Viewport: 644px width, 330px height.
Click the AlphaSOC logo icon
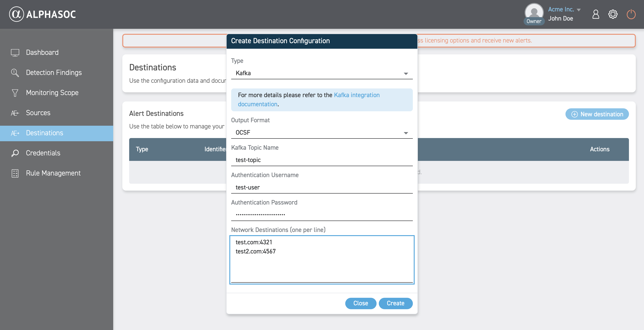pos(16,14)
